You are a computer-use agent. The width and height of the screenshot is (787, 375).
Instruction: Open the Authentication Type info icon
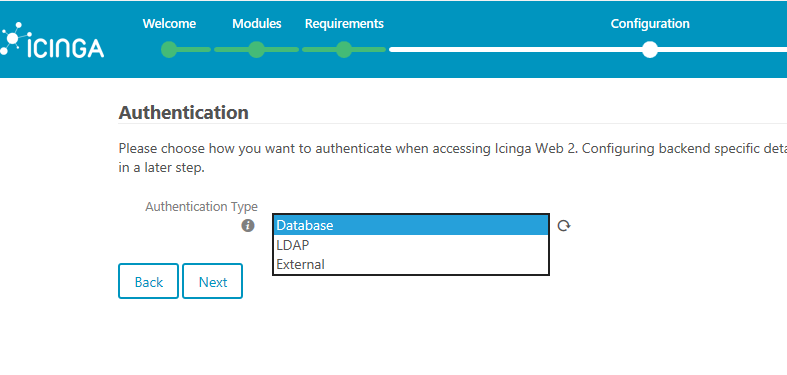(x=248, y=226)
